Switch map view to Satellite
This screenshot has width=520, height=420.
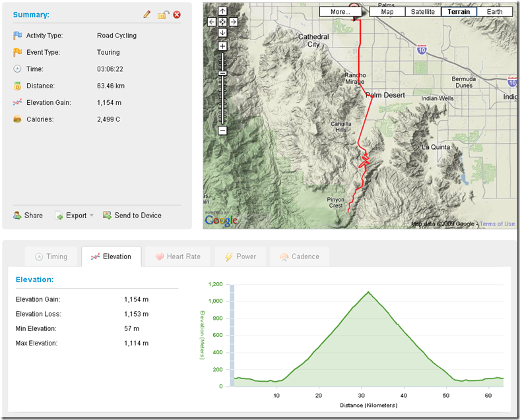point(423,12)
